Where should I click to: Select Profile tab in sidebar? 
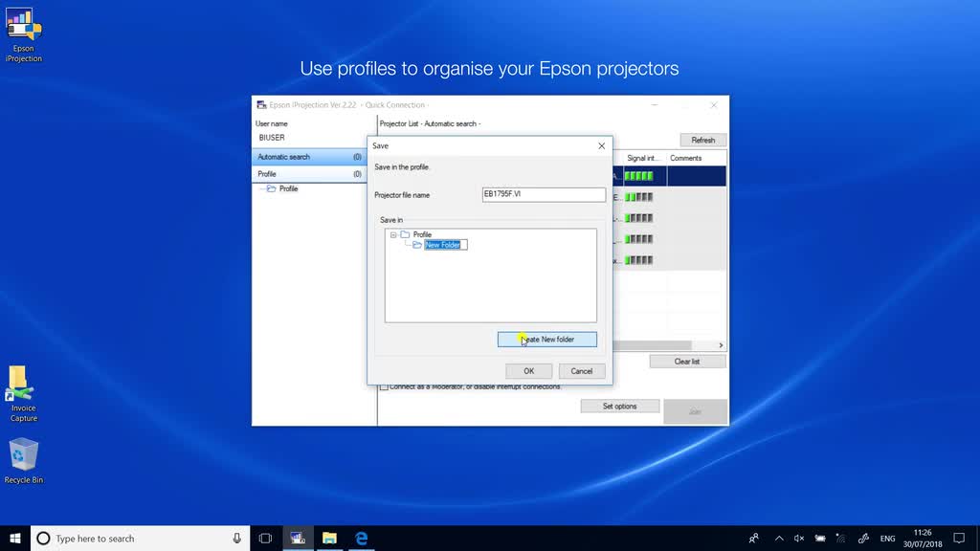(309, 174)
